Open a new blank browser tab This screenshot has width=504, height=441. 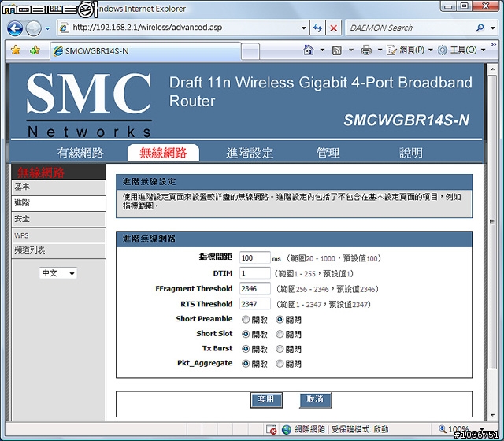(x=250, y=51)
